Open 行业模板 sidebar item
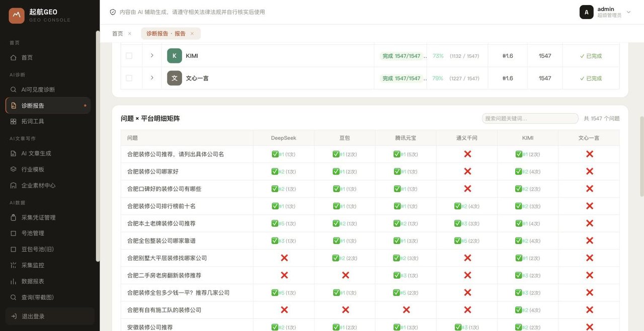The height and width of the screenshot is (331, 644). coord(48,170)
